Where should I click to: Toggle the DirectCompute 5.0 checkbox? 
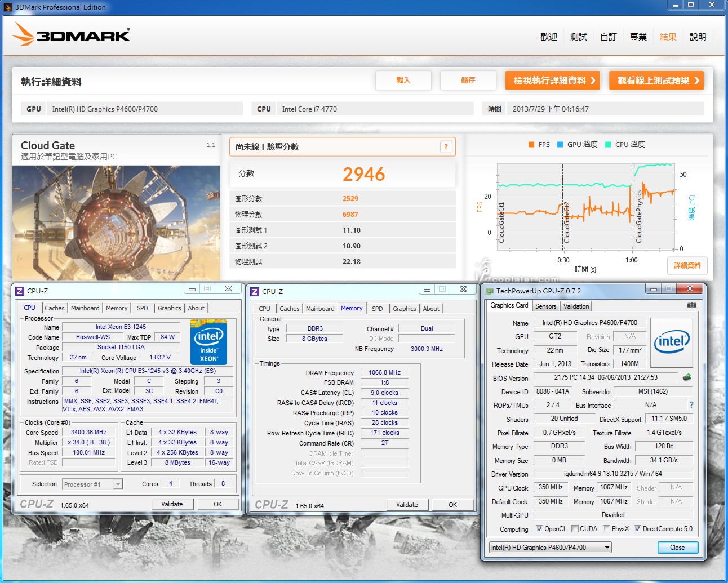click(637, 529)
